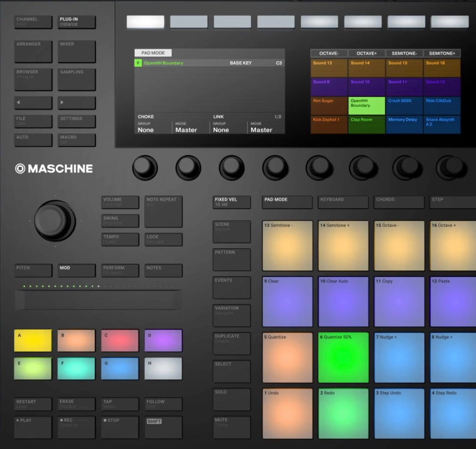Tap pad 1 Undo

287,413
